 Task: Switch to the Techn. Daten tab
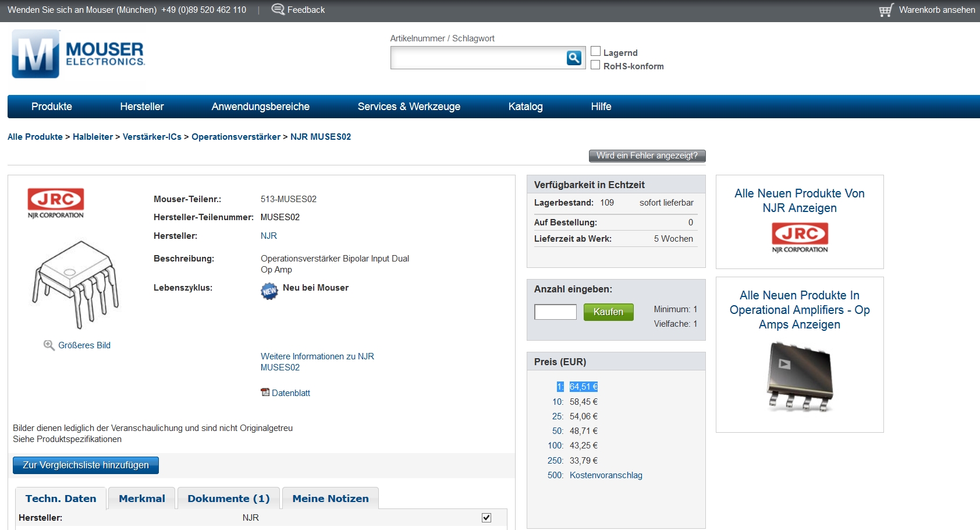[61, 499]
